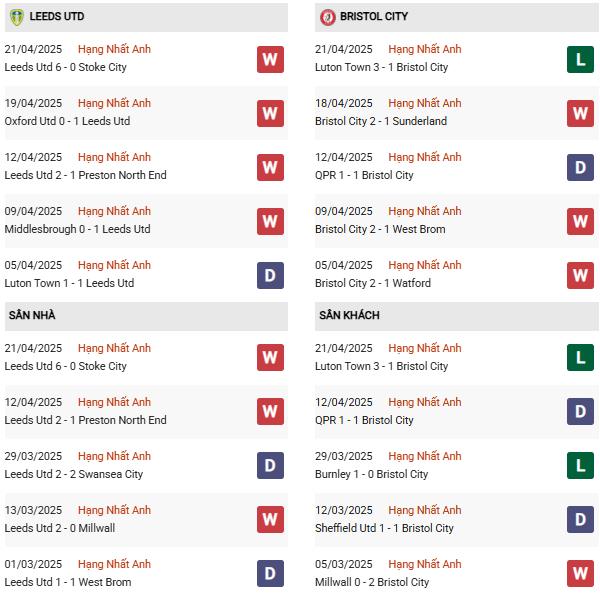The height and width of the screenshot is (595, 600).
Task: Click D badge for QPR 1-1 Bristol under BRISTOL CITY
Action: [x=580, y=167]
